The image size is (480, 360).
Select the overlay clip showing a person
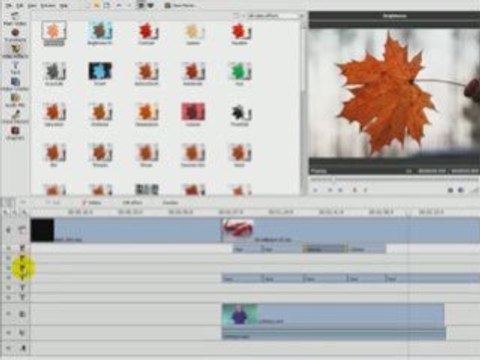click(x=333, y=314)
